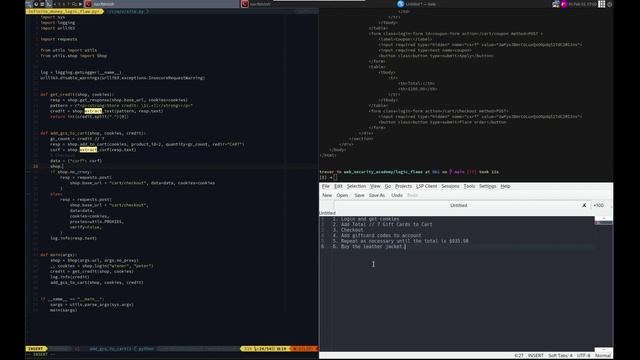Screen dimensions: 640x360
Task: Click line "6. Buy the leather jacket."
Action: (x=369, y=247)
